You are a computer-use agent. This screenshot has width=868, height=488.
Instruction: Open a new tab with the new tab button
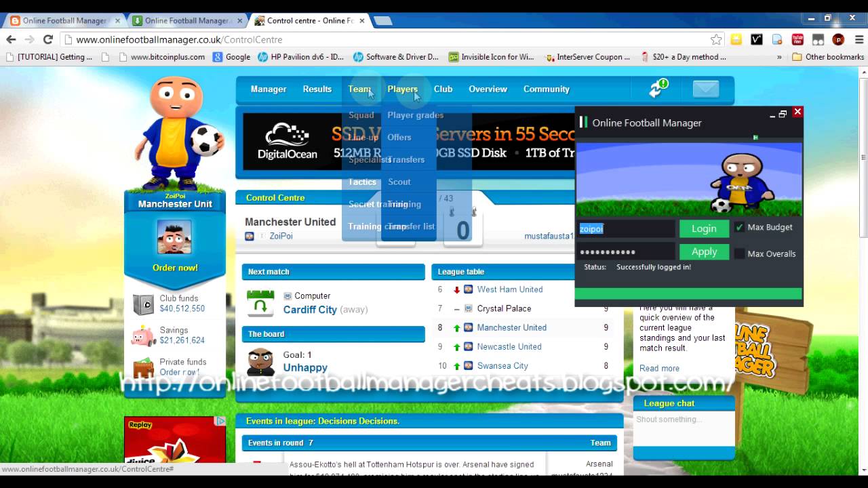[383, 21]
